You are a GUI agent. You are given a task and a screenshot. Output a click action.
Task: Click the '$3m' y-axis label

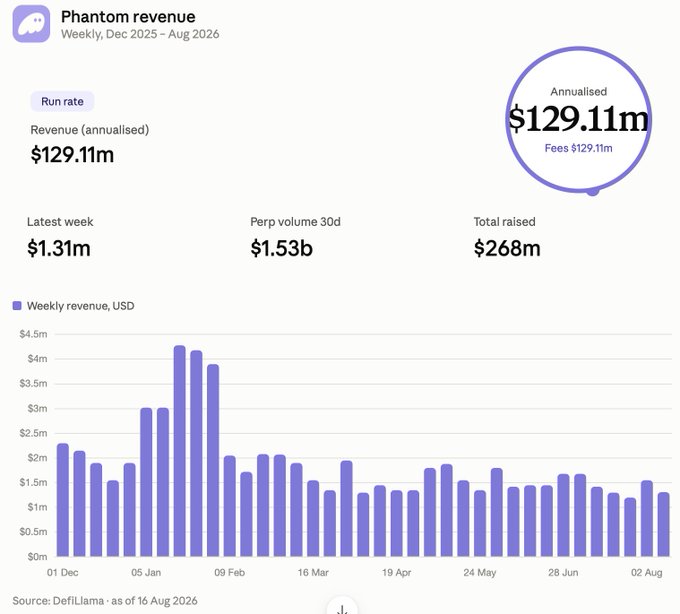[x=37, y=408]
